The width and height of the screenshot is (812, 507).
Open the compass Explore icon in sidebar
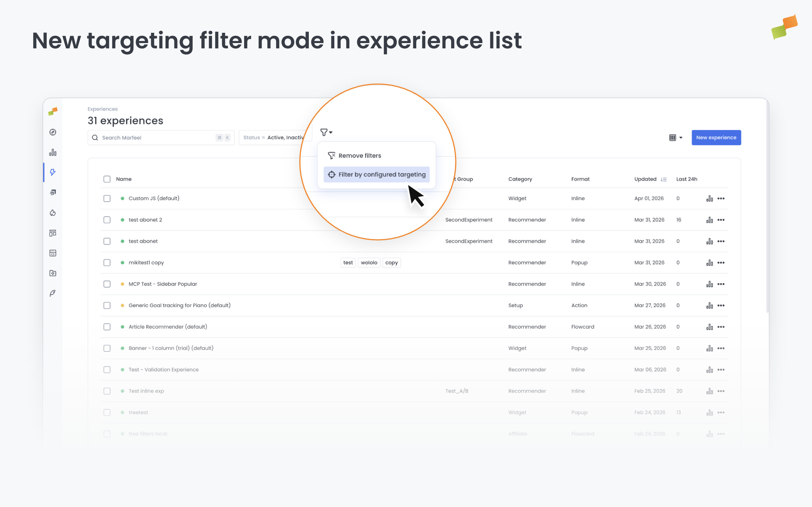53,132
